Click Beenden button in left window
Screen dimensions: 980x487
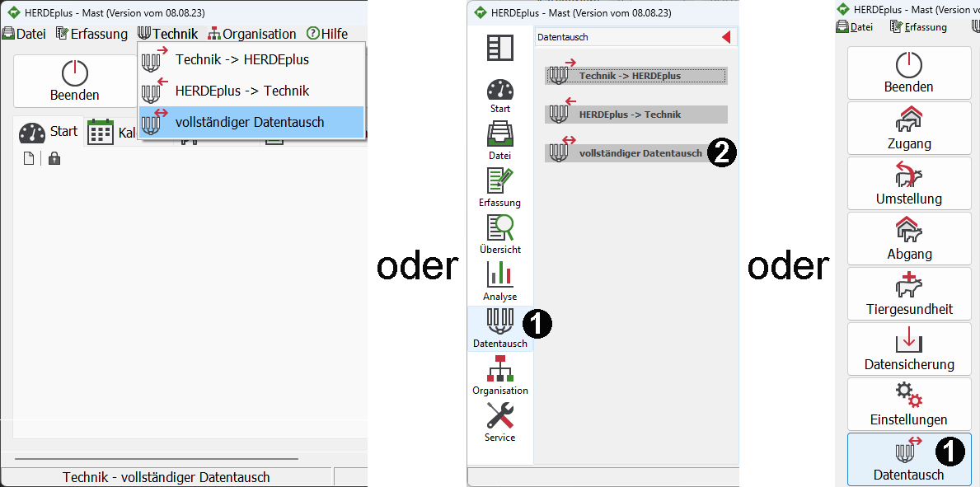click(75, 82)
